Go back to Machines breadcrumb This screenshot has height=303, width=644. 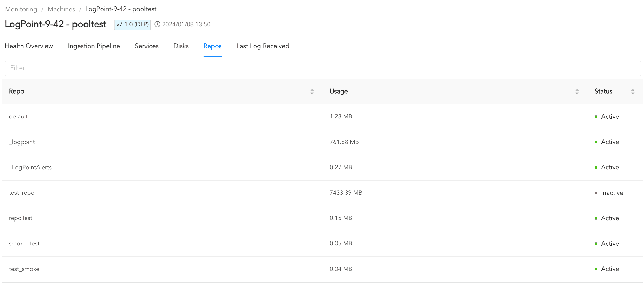(61, 9)
